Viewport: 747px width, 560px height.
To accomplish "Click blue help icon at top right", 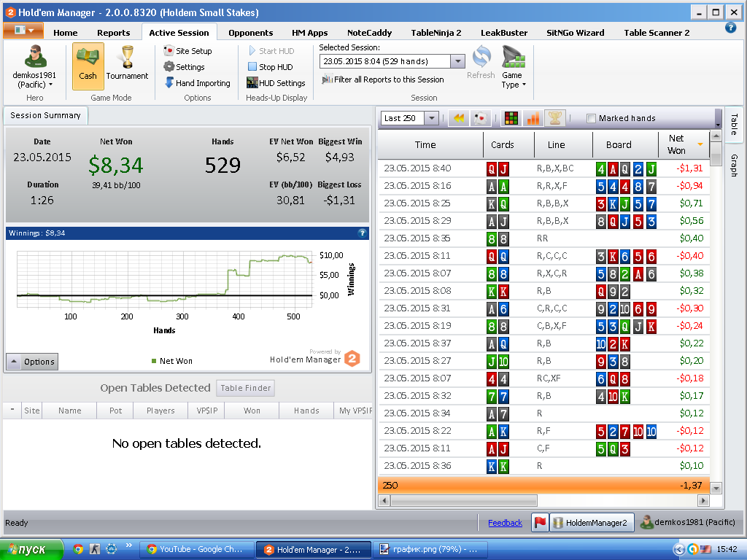I will click(x=730, y=28).
